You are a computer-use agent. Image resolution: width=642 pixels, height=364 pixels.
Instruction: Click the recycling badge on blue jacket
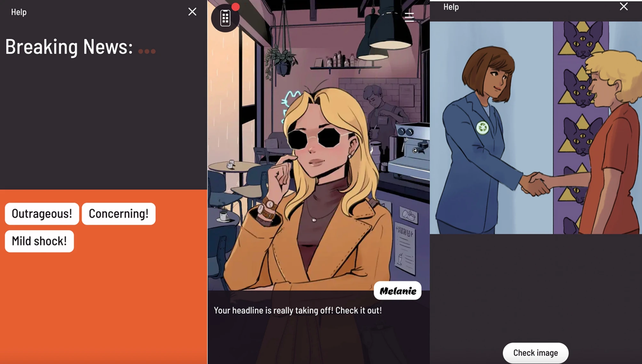(482, 128)
